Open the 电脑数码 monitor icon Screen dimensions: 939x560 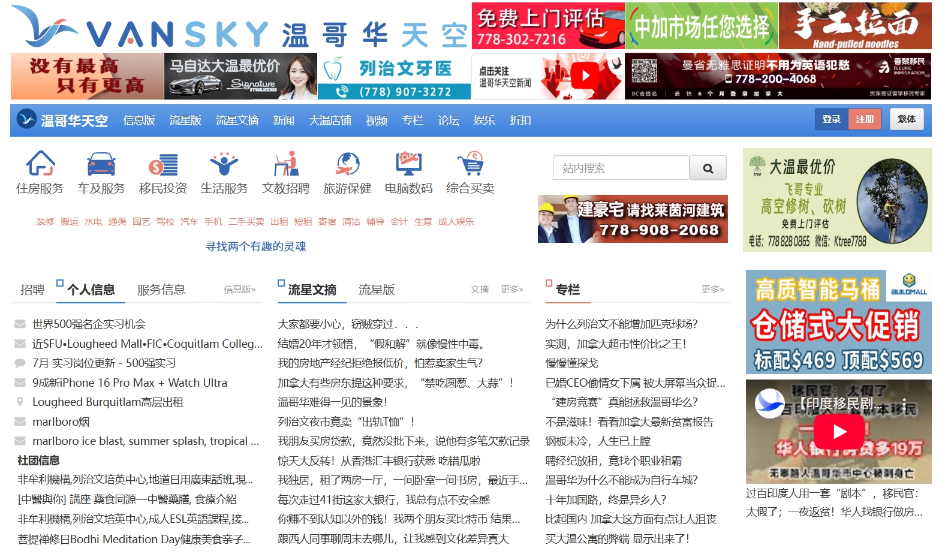click(x=409, y=163)
